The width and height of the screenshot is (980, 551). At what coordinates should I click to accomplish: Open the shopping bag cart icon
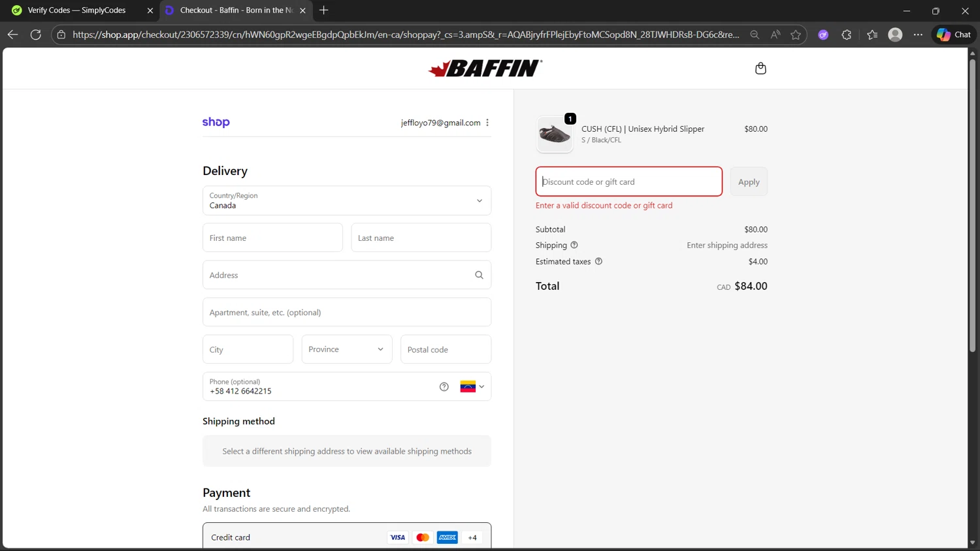click(x=760, y=69)
